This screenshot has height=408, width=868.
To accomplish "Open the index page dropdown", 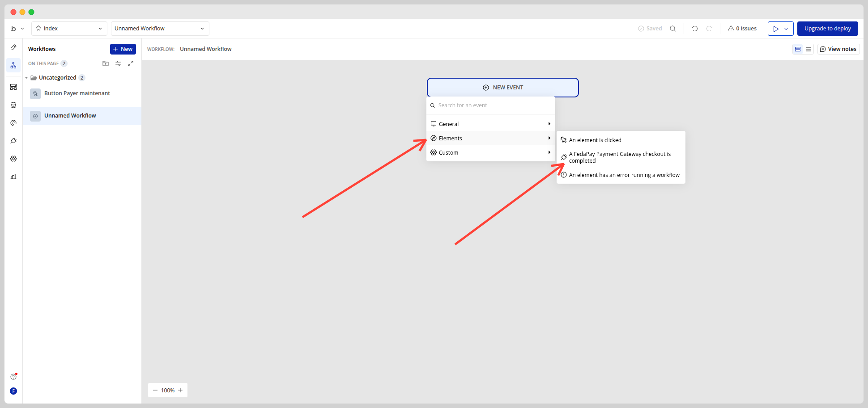I will (69, 29).
